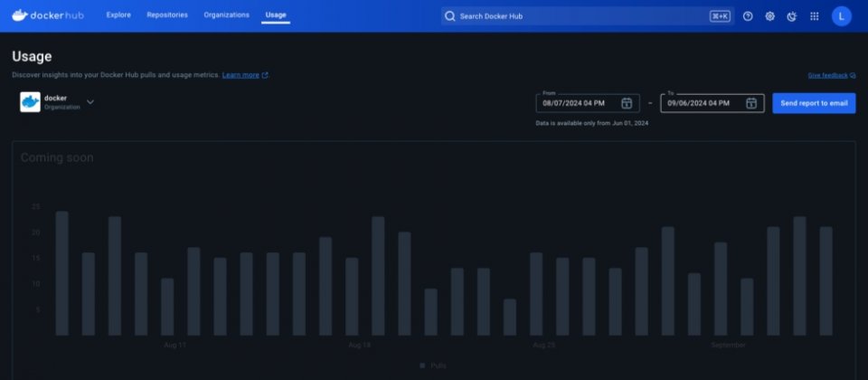Go to the Repositories tab

pos(167,15)
